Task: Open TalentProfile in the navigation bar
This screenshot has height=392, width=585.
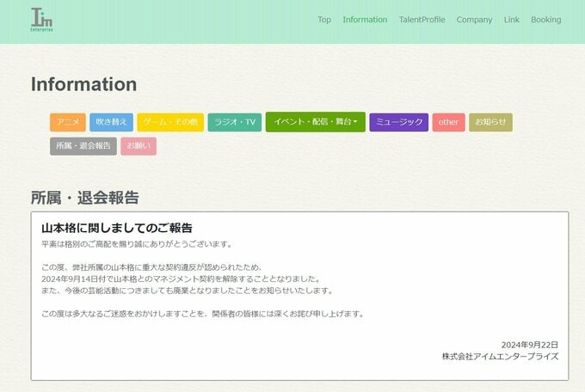Action: pyautogui.click(x=422, y=20)
